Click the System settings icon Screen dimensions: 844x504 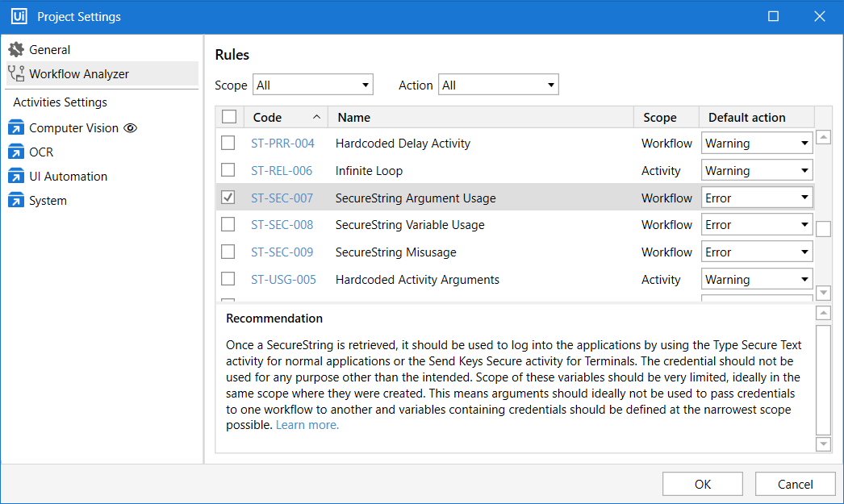click(x=16, y=201)
